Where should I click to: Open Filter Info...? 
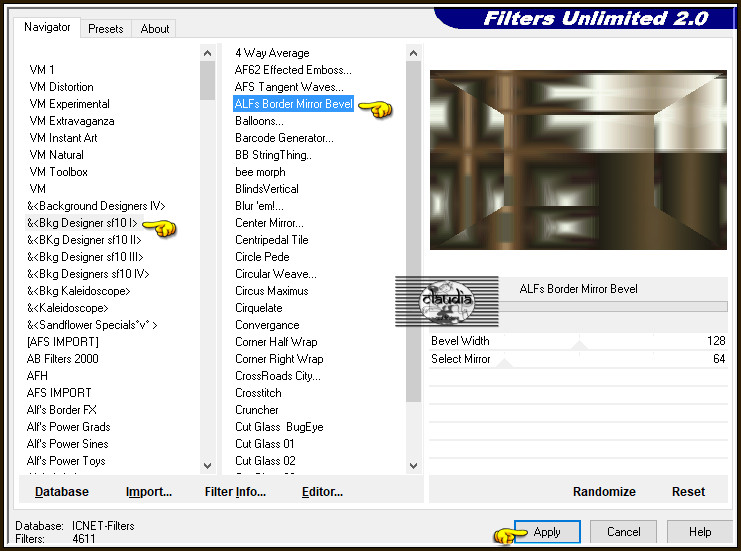[x=235, y=492]
